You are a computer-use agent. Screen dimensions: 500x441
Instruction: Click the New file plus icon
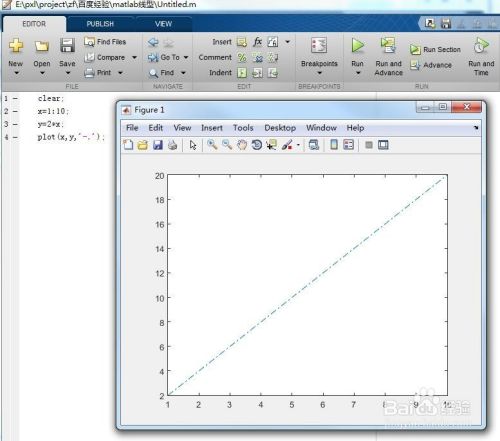[16, 45]
